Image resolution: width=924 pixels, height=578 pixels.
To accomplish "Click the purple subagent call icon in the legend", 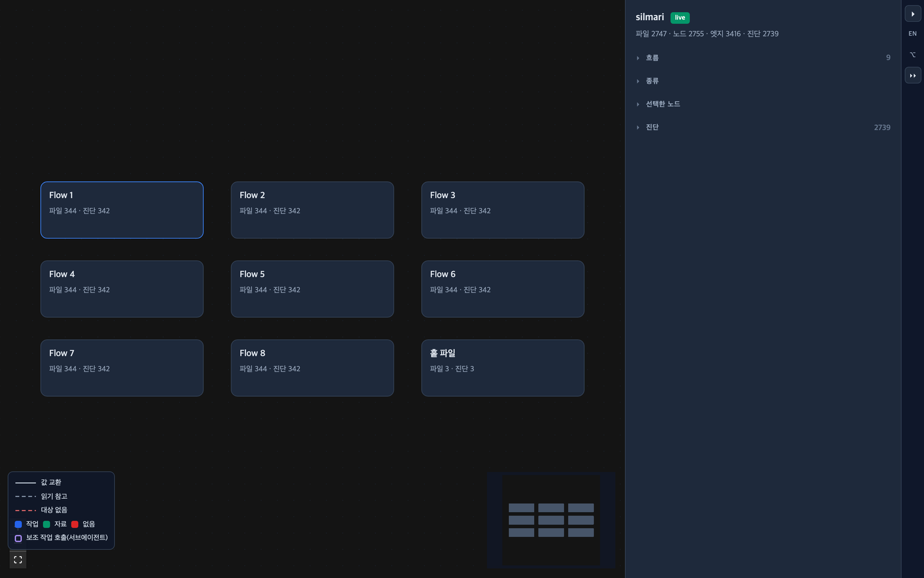I will click(x=18, y=538).
